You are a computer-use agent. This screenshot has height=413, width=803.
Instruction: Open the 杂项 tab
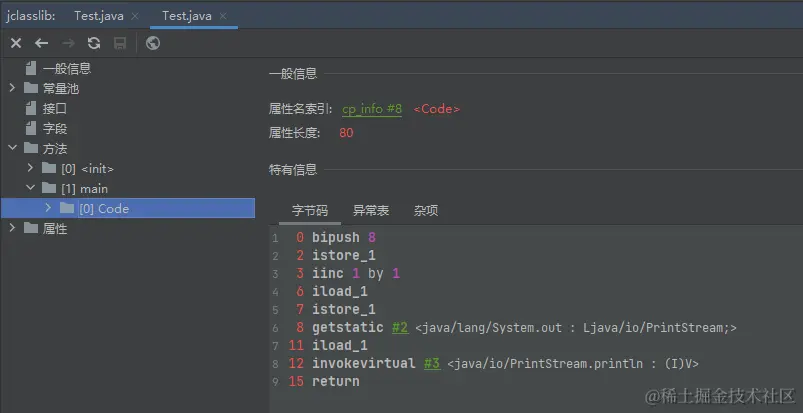(426, 211)
